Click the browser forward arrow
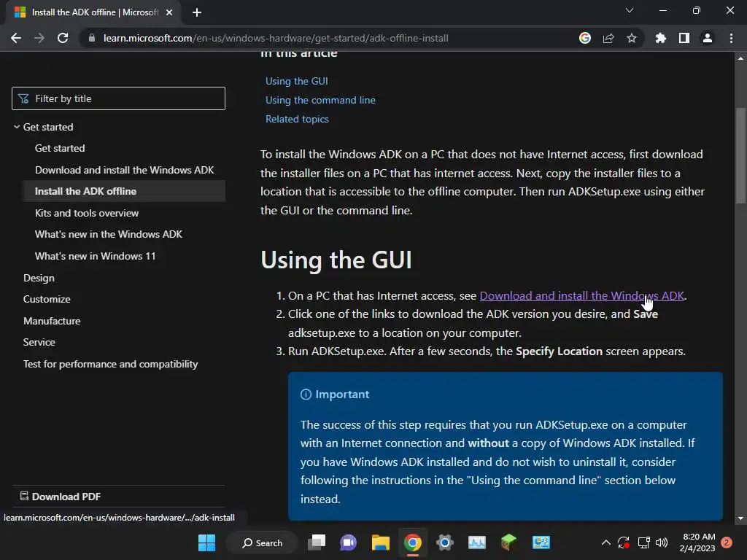This screenshot has height=560, width=747. [x=39, y=38]
